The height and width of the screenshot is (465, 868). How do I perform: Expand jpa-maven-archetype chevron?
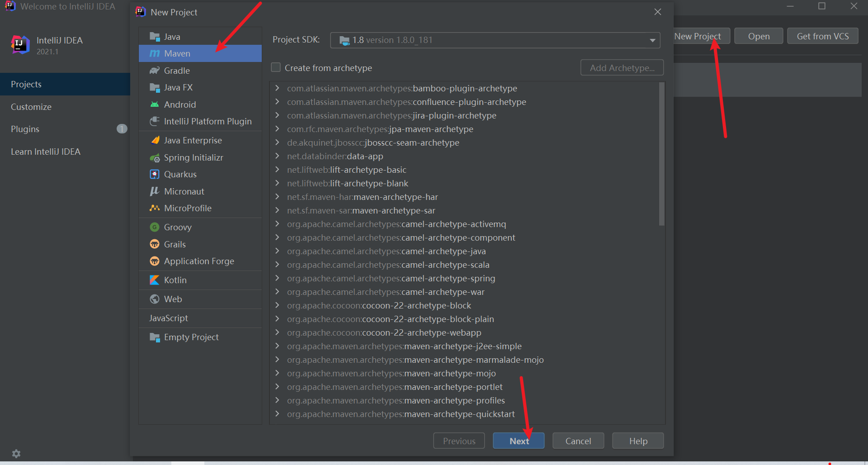coord(277,128)
